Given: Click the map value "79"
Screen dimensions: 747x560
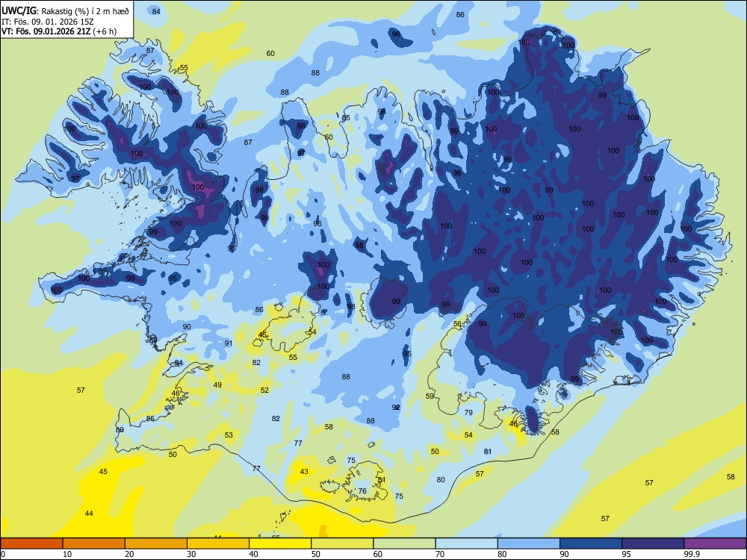Looking at the screenshot, I should pos(468,412).
